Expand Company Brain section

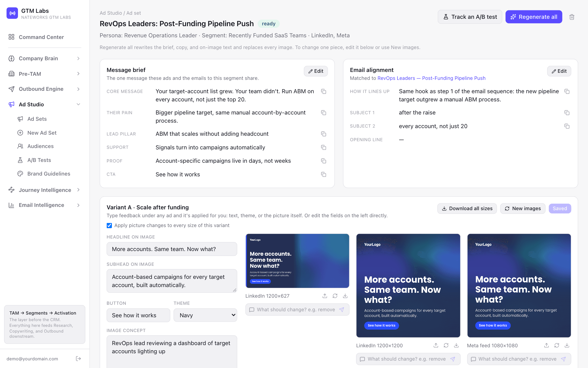tap(45, 58)
